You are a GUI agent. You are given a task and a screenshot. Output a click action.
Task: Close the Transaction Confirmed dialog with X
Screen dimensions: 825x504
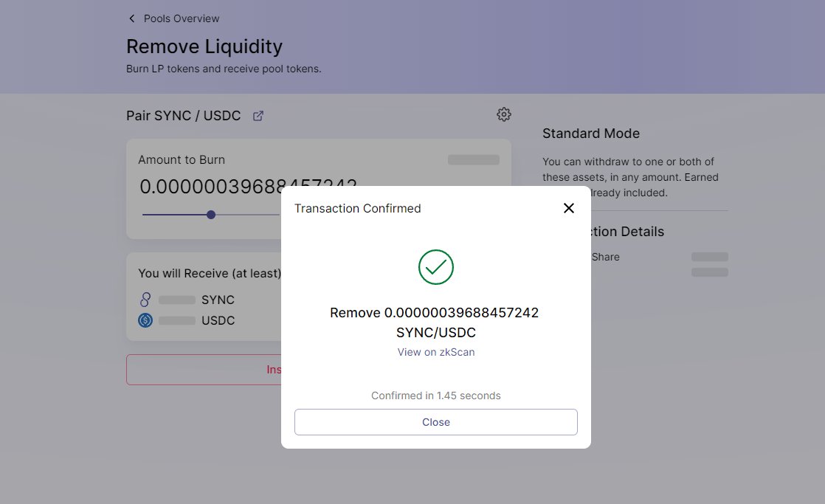click(569, 208)
